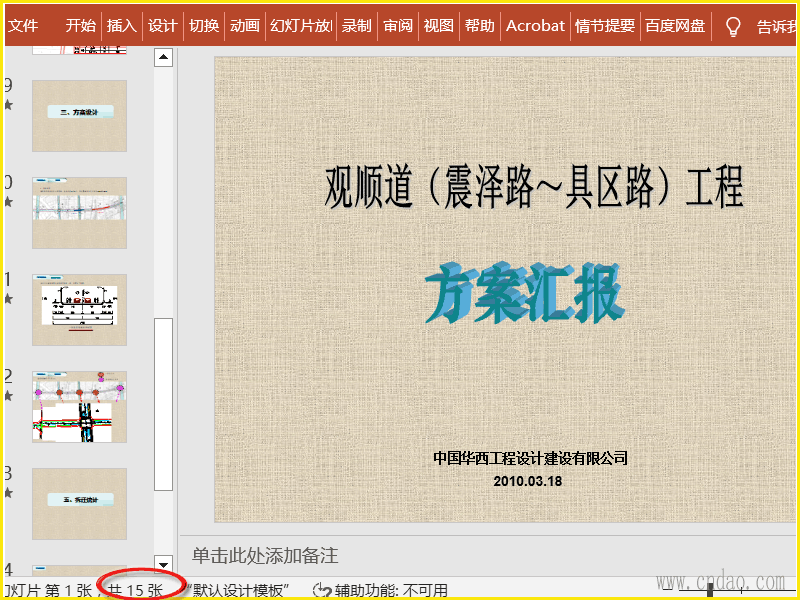Click the 中国华西工程设计建设有限公司 text
The height and width of the screenshot is (600, 800).
tap(530, 458)
